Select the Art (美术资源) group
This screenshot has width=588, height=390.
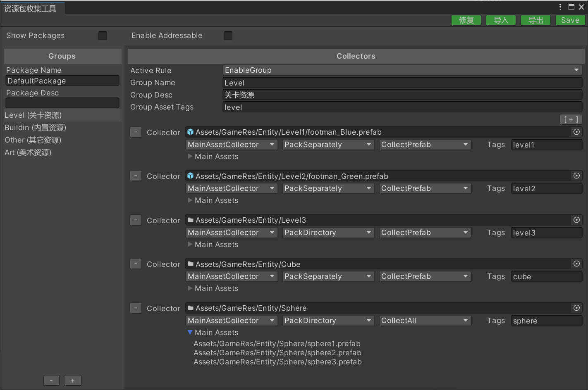point(62,152)
